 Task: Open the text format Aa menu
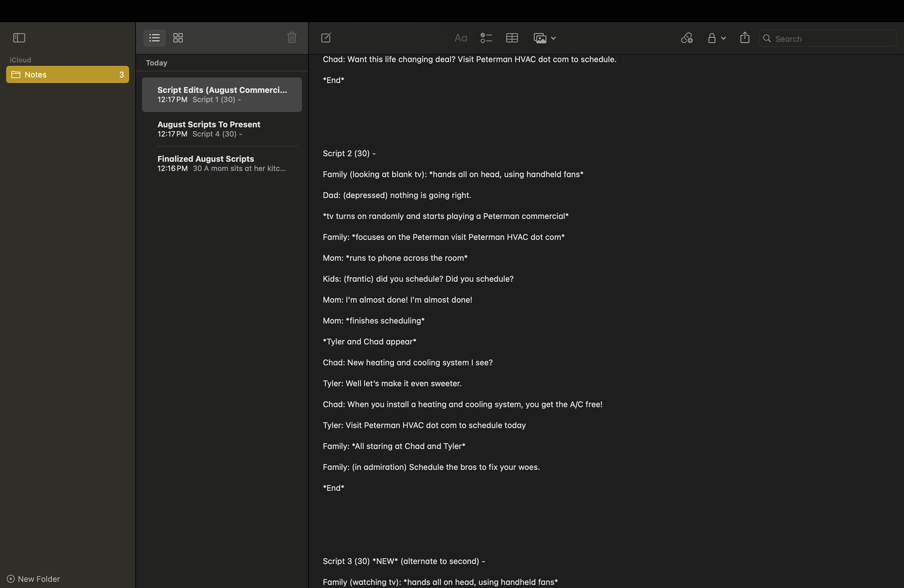coord(460,38)
